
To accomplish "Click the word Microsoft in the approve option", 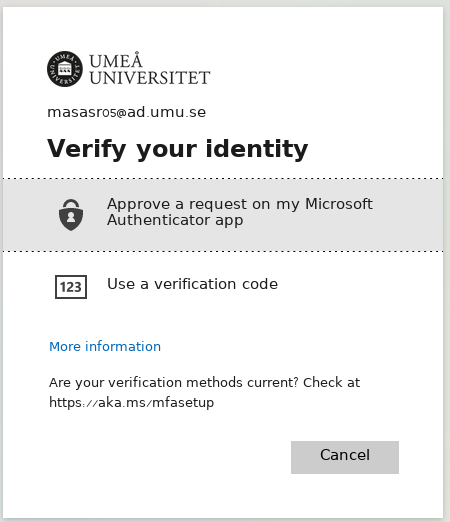I will coord(339,204).
